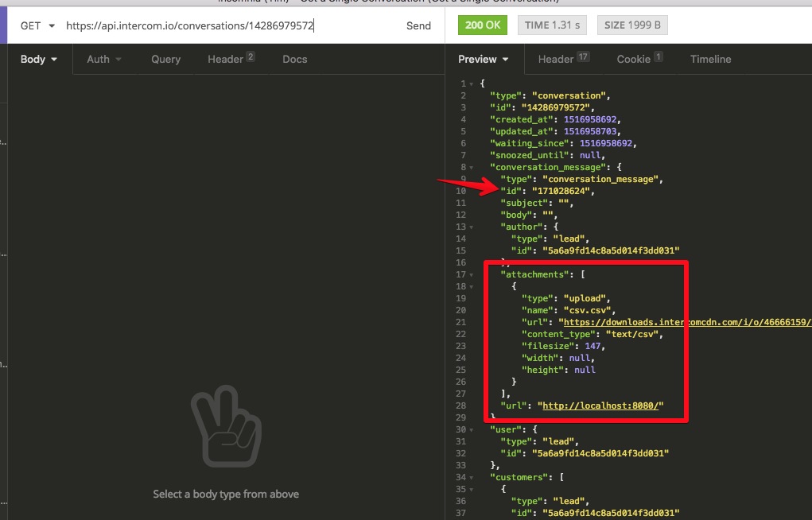The height and width of the screenshot is (520, 812).
Task: Click the 200 OK status badge
Action: (x=483, y=25)
